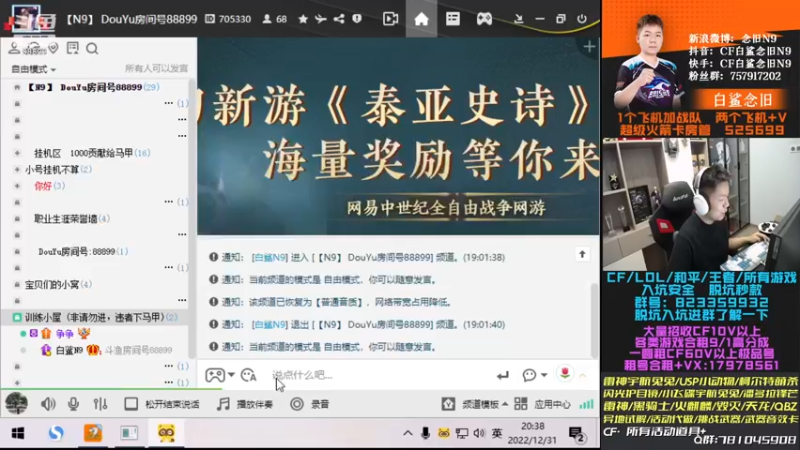Image resolution: width=800 pixels, height=450 pixels.
Task: Open the gamepad menu beside chat input
Action: click(x=219, y=376)
